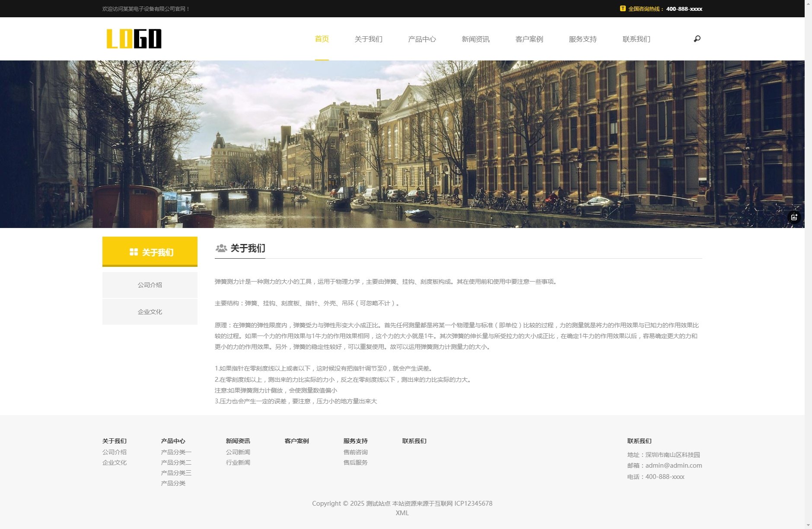Click the hotline phone icon in top bar

622,9
